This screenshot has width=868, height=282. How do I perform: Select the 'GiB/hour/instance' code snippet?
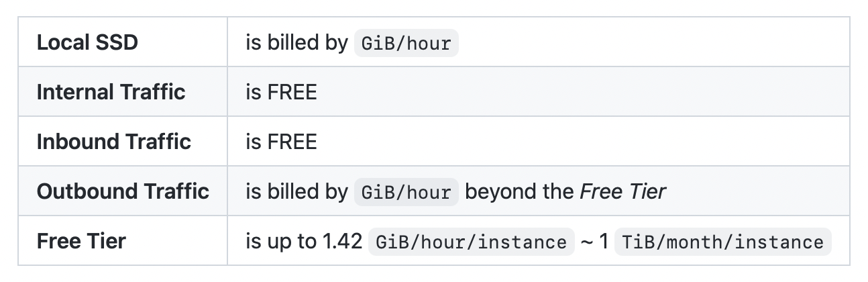coord(472,242)
